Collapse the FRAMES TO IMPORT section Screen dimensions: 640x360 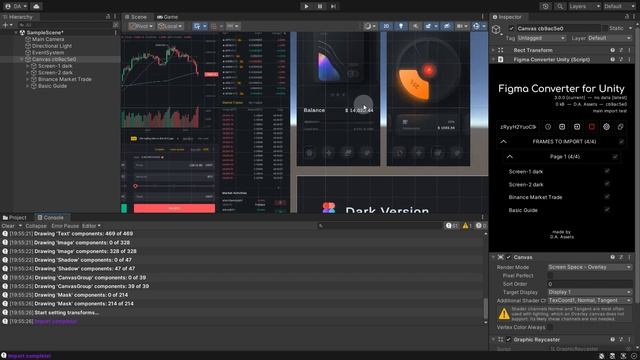point(503,142)
